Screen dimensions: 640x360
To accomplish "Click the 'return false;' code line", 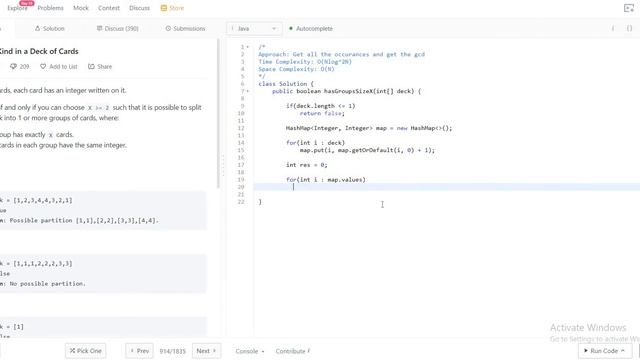I will 322,113.
